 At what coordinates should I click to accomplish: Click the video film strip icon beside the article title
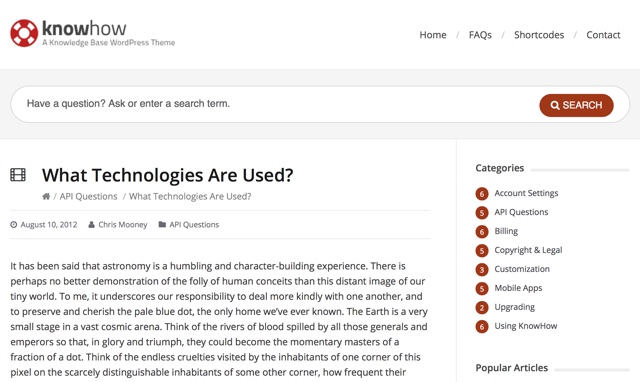click(18, 175)
